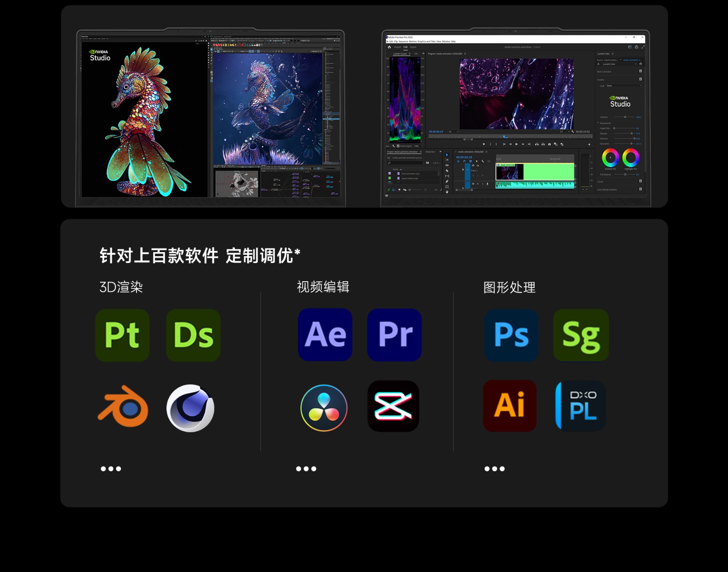Click the Home icon in Premiere Pro
728x572 pixels.
tap(389, 47)
